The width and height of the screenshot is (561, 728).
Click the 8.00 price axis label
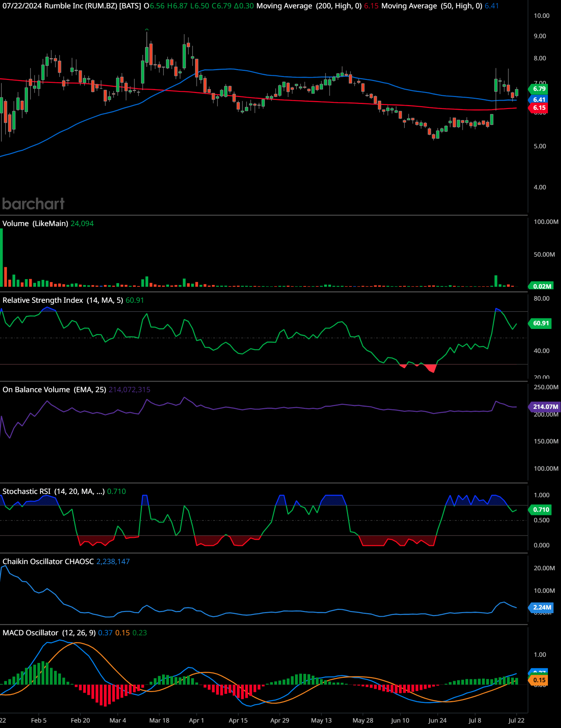pyautogui.click(x=540, y=58)
